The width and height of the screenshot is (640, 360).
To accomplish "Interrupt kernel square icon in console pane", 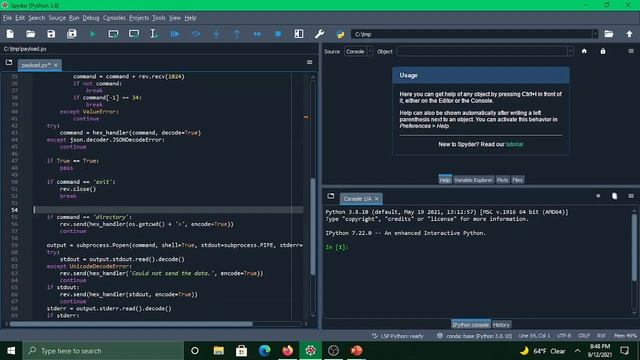I will point(598,196).
